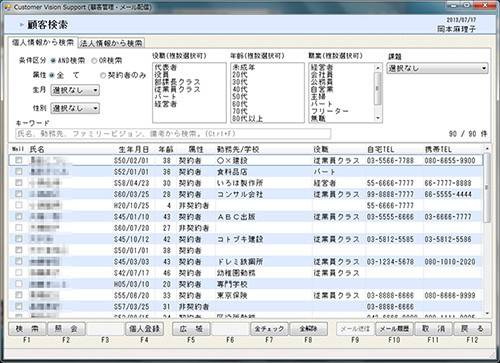The image size is (500, 363).
Task: Select the いろは製作所 customer row
Action: point(246,183)
